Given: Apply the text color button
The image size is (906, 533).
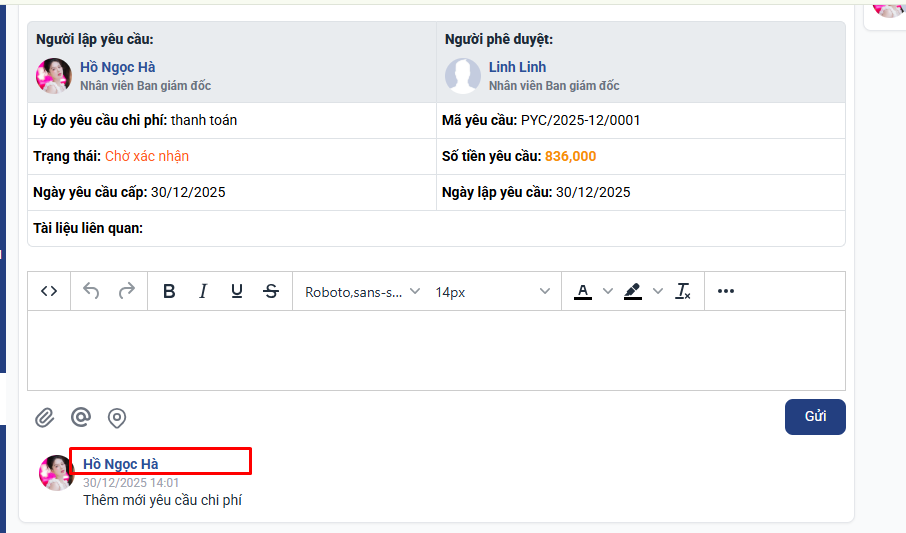Looking at the screenshot, I should click(x=583, y=291).
